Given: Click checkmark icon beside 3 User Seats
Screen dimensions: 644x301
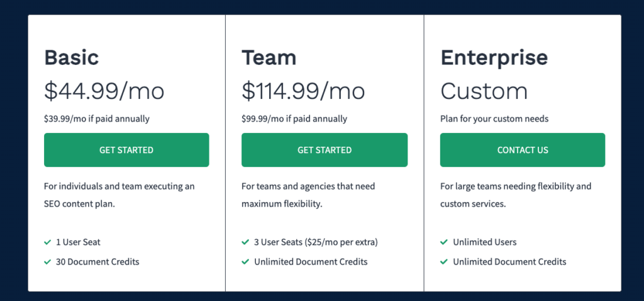Looking at the screenshot, I should pyautogui.click(x=245, y=242).
